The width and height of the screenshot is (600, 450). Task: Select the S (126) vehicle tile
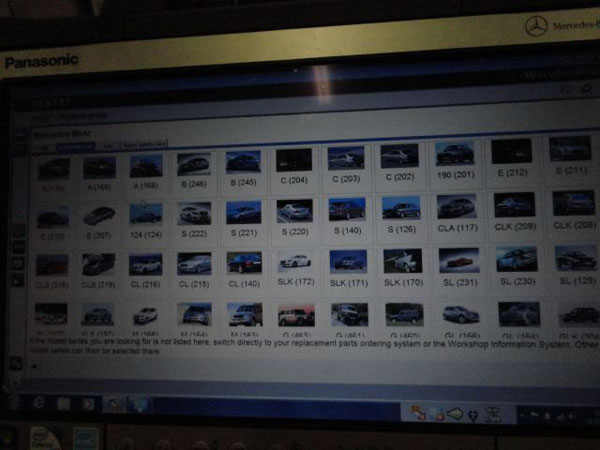click(401, 216)
